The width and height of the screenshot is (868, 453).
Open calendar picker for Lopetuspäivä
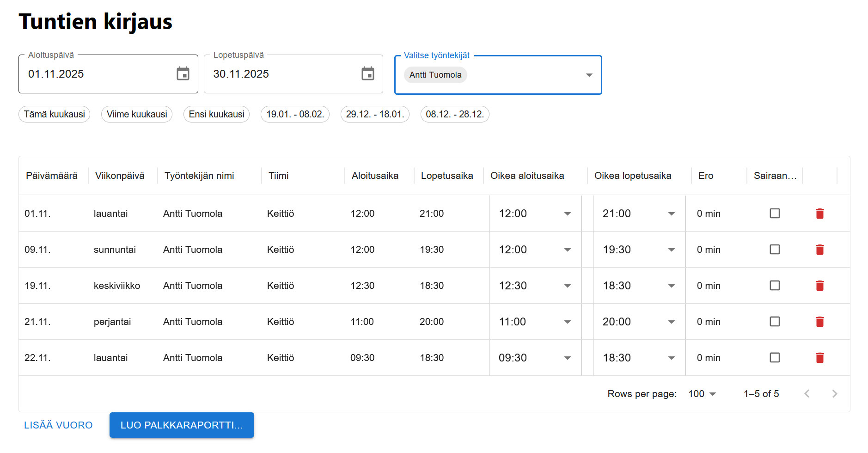point(368,74)
